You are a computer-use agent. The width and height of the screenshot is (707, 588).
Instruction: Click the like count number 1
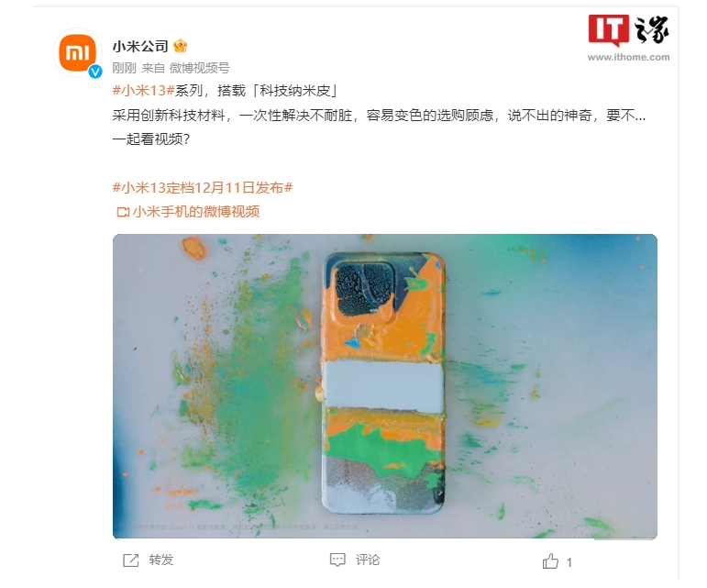(569, 562)
